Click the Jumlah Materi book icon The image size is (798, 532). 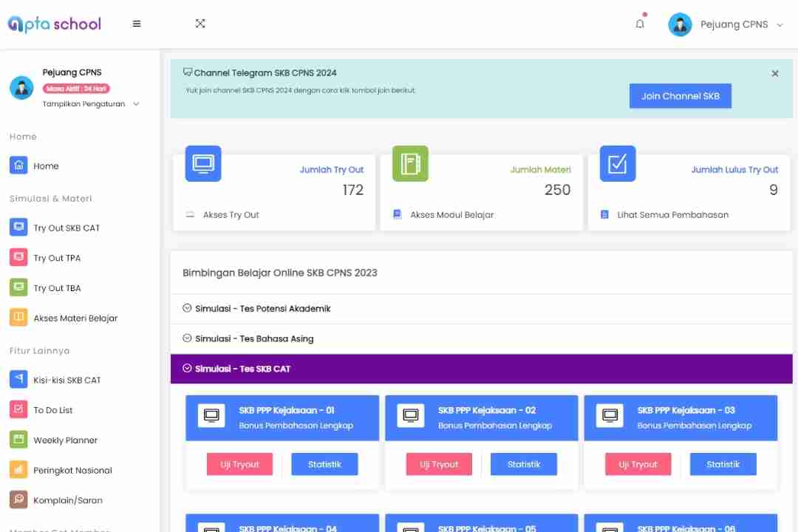point(410,164)
